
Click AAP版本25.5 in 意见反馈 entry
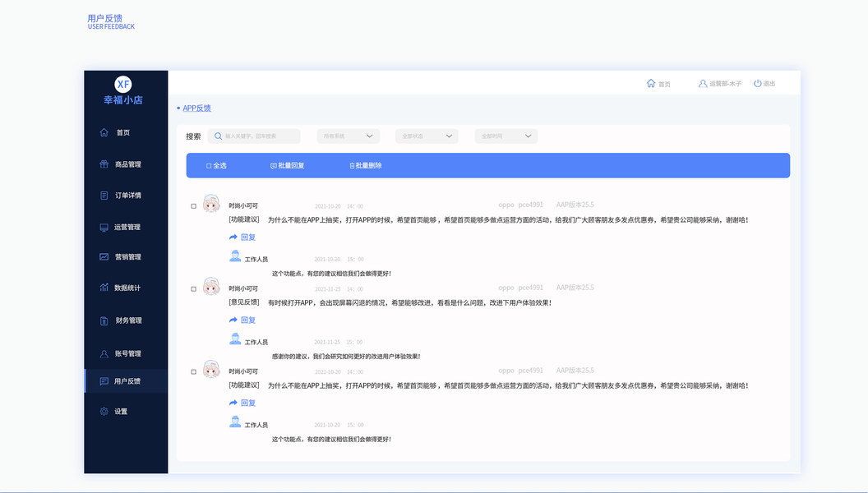click(x=575, y=288)
